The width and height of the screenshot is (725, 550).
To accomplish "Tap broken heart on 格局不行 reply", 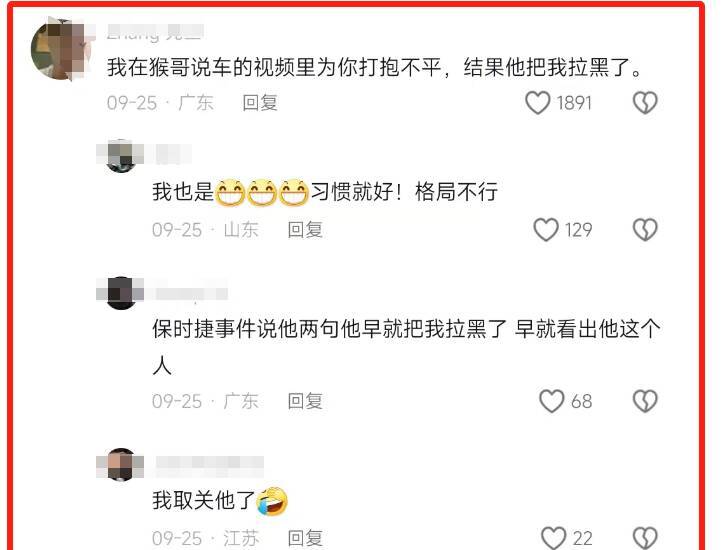I will [645, 230].
